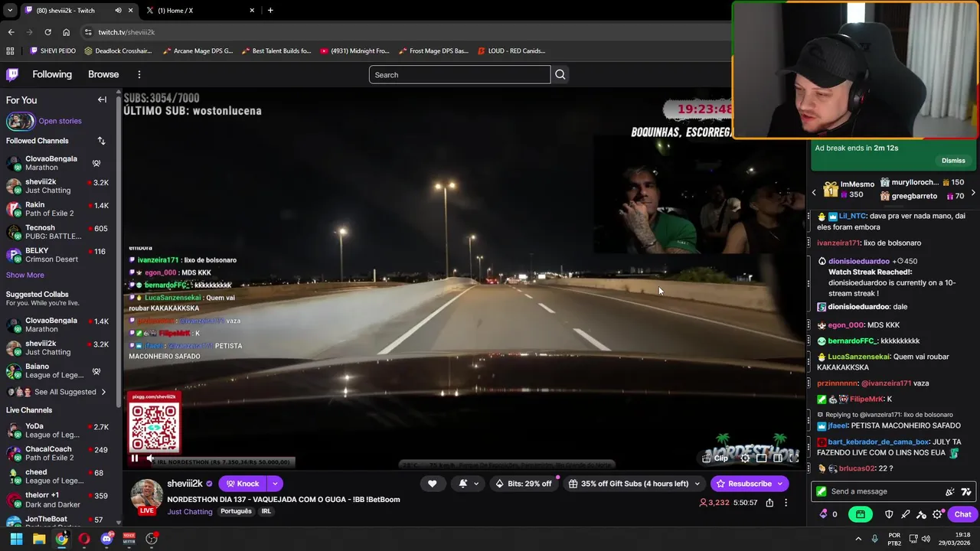
Task: Open LOUD - RED Canids bookmark
Action: point(511,51)
